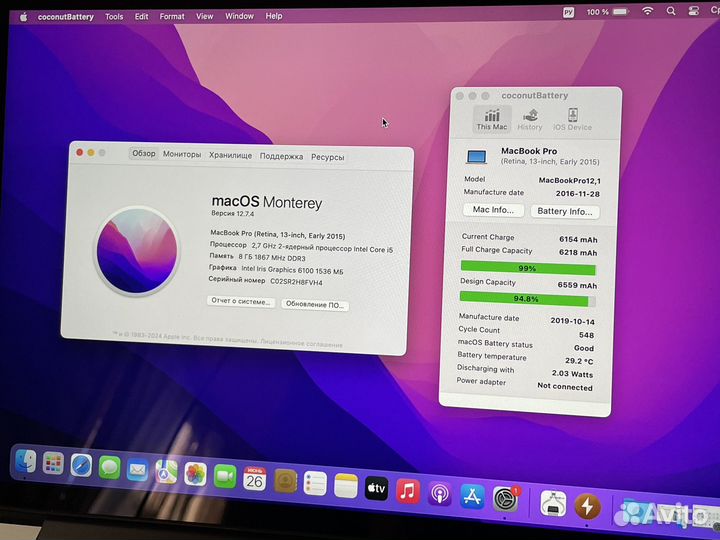Open the View menu
Screen dimensions: 720x540
point(204,16)
